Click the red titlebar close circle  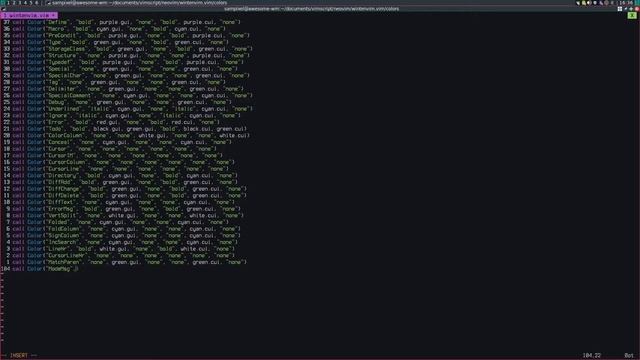coord(637,9)
